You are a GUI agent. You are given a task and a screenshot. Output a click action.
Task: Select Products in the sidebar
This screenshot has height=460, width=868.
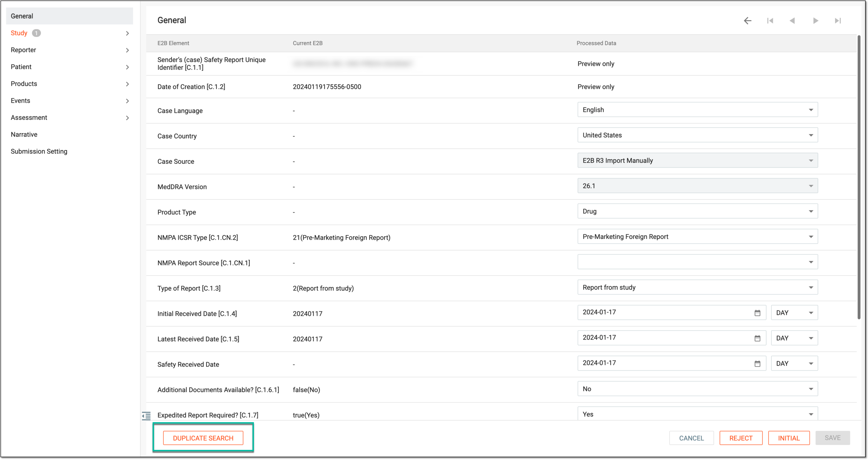[x=24, y=84]
